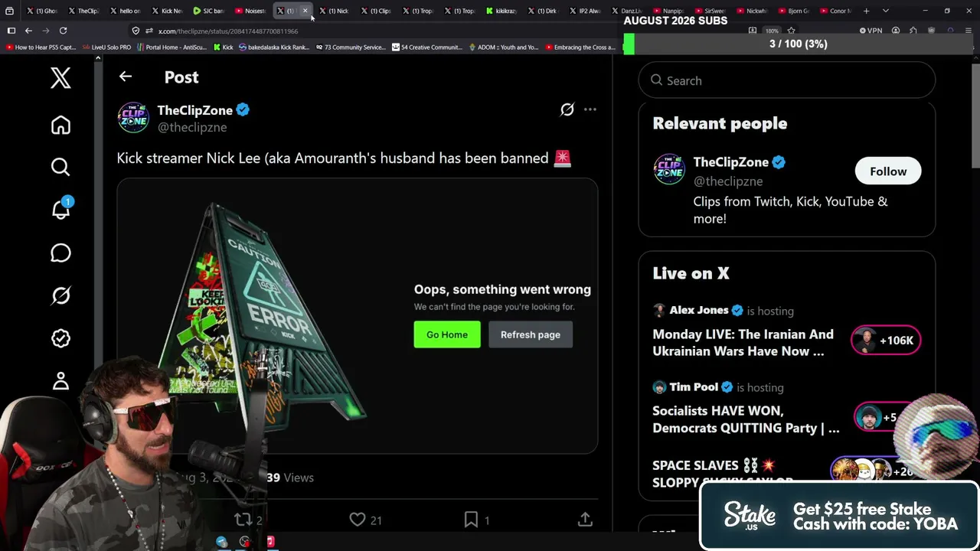The height and width of the screenshot is (551, 980).
Task: Open TheClipZone avatar in Relevant people
Action: (x=669, y=170)
